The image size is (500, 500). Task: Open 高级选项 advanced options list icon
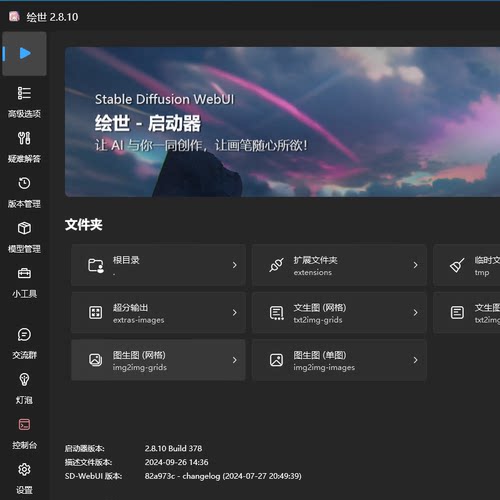24,93
